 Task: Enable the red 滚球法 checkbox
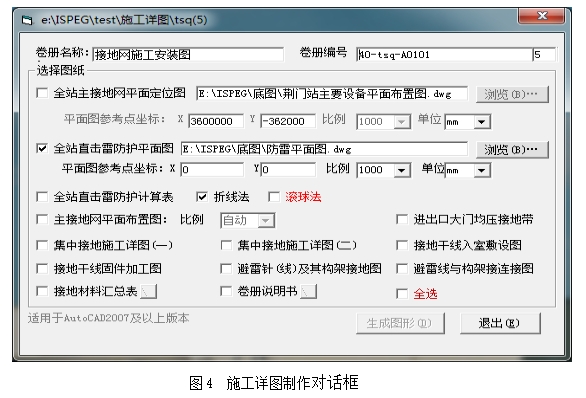(x=274, y=197)
